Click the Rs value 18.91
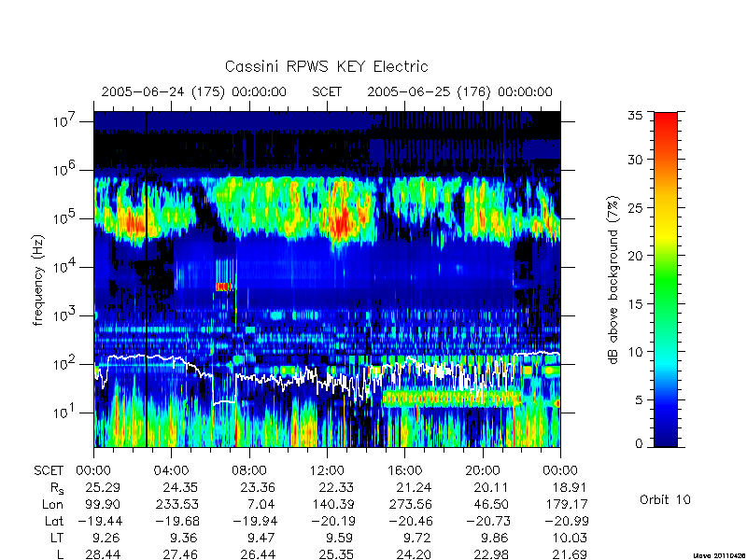Image resolution: width=747 pixels, height=560 pixels. [x=569, y=487]
